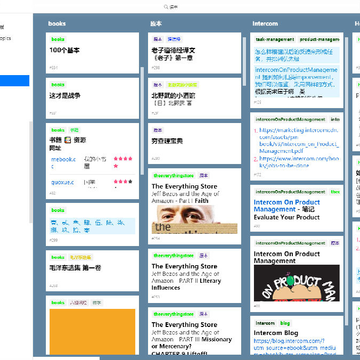This screenshot has height=360, width=360.
Task: Open the 穷查理宝典 card
Action: pyautogui.click(x=194, y=144)
